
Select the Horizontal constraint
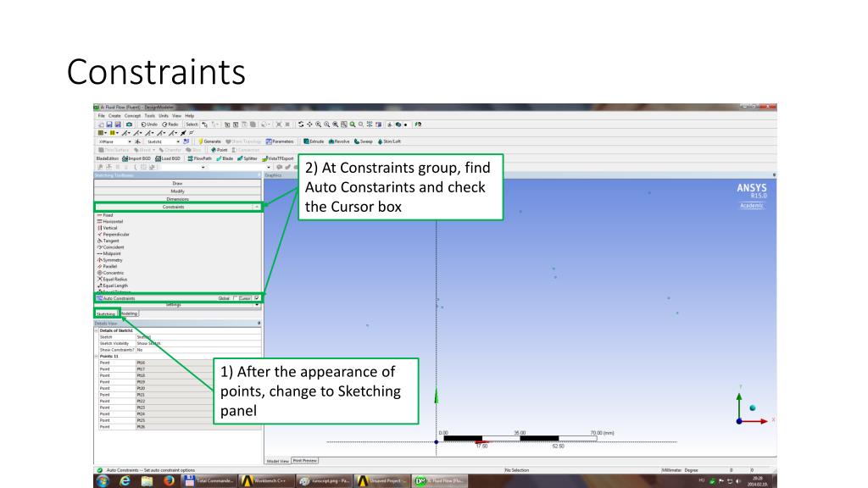[x=110, y=221]
